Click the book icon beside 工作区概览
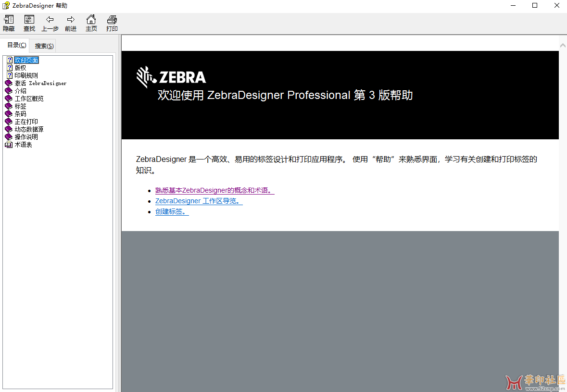 (9, 98)
